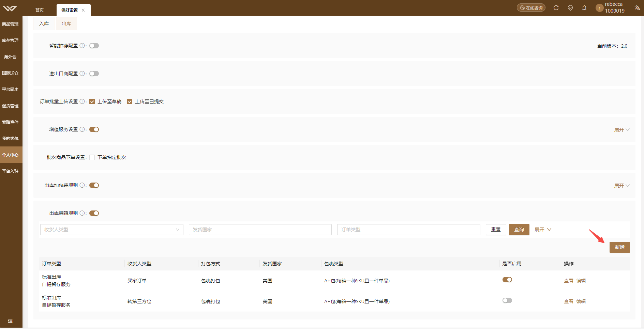
Task: Click the 新增 button
Action: (x=620, y=247)
